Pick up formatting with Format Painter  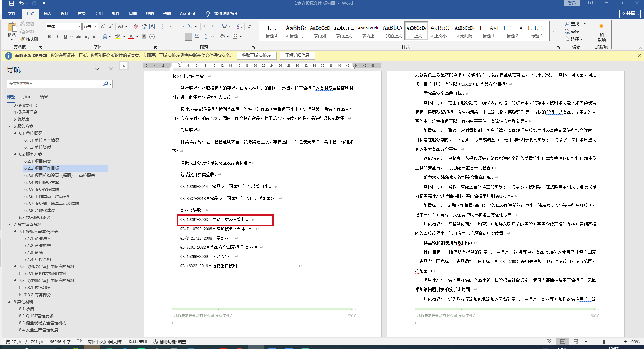pos(29,39)
